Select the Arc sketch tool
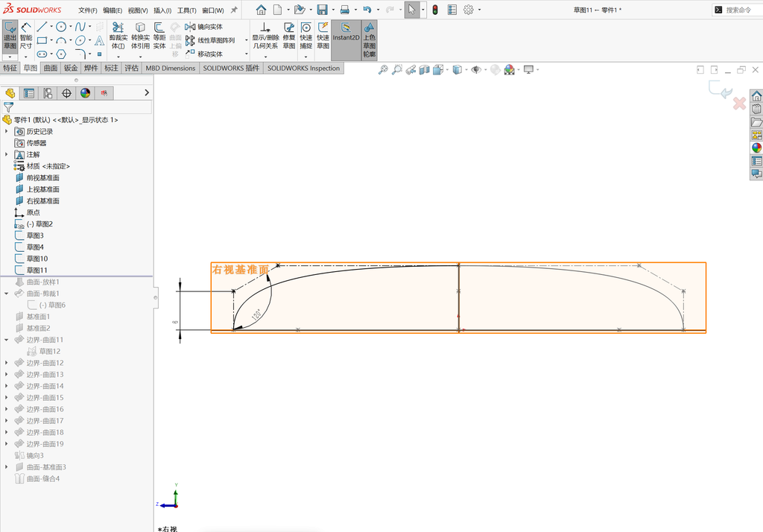The width and height of the screenshot is (763, 532). coord(61,40)
